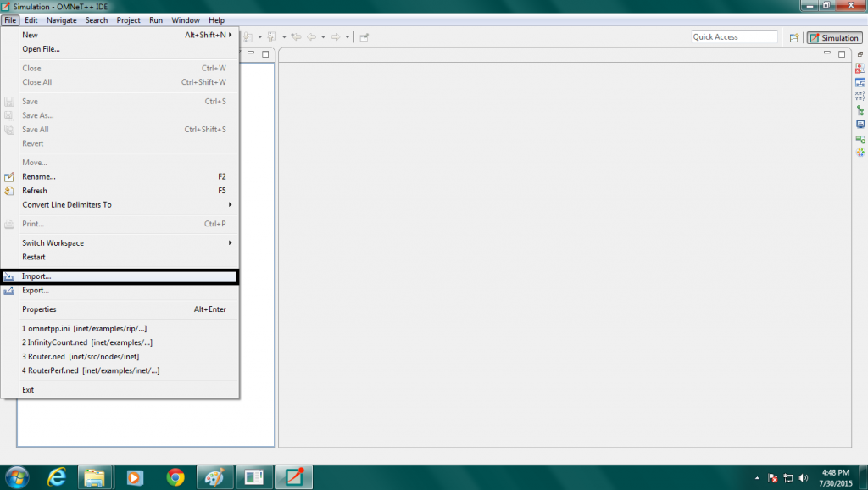Click the colorful palette icon in right sidebar
868x490 pixels.
click(x=860, y=153)
